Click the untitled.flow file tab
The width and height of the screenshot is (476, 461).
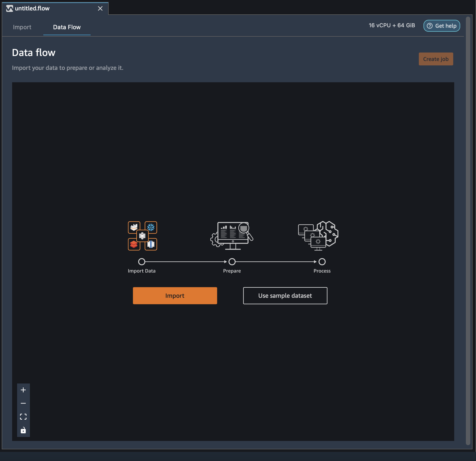32,8
